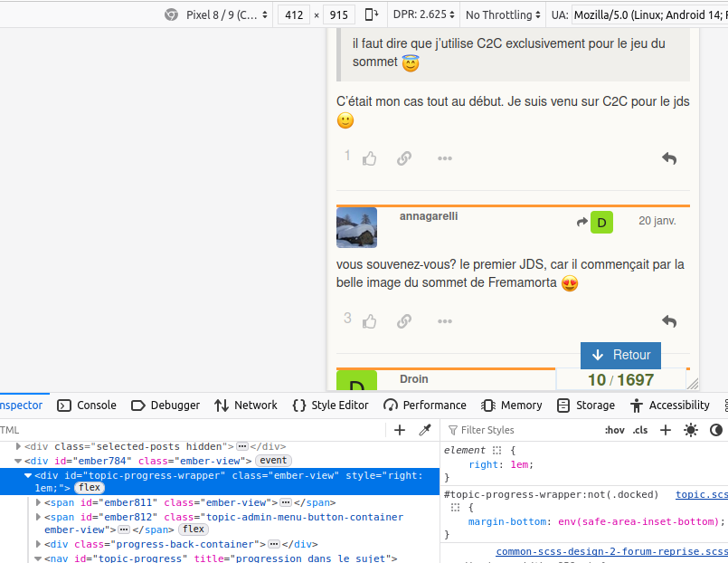Open the topic.scss source link
728x563 pixels.
pos(701,494)
